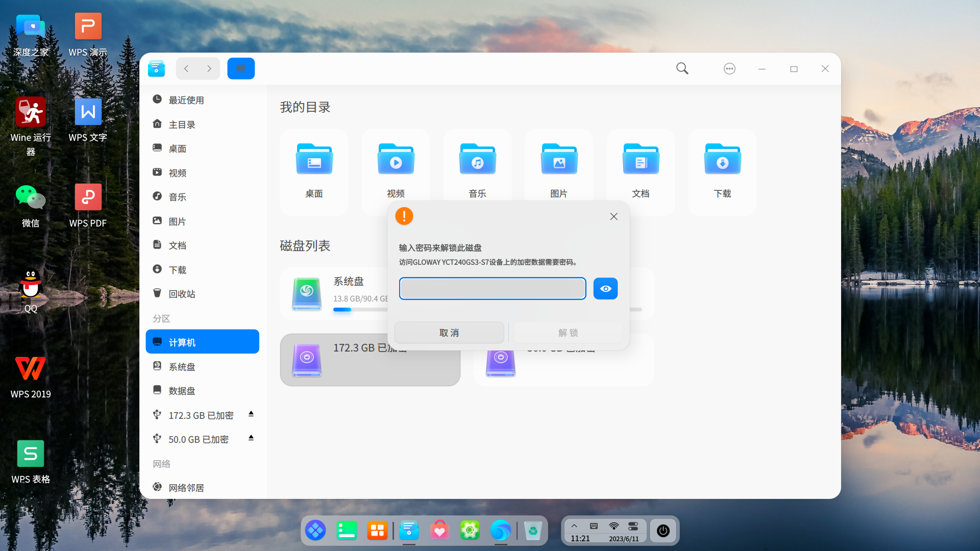Expand the taskbar hidden icons arrow
Screen dimensions: 980x551
tap(574, 525)
